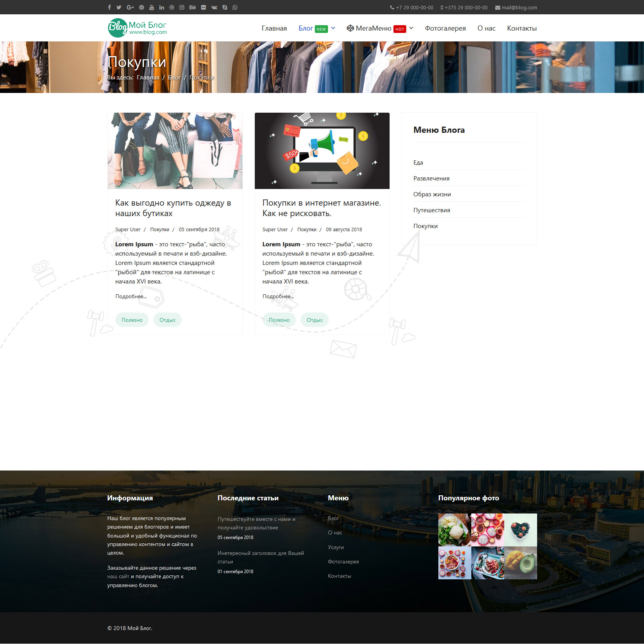Click the YouTube icon in header
Screen dimensions: 644x644
pos(151,7)
